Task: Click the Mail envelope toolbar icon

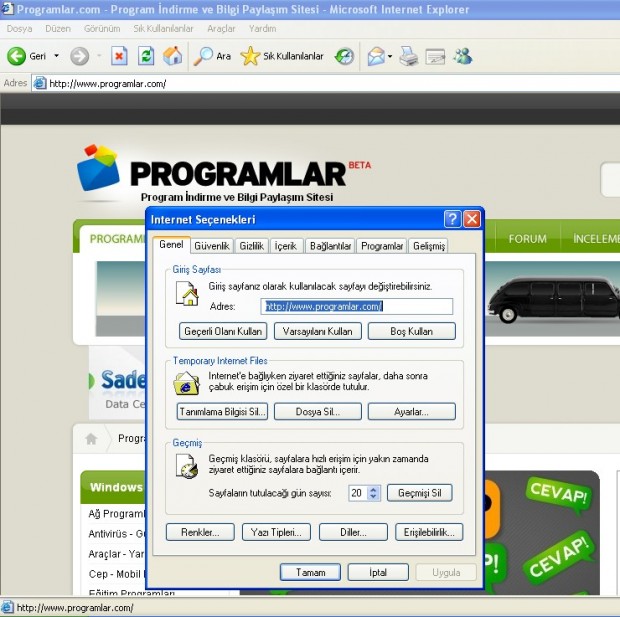Action: click(x=376, y=56)
